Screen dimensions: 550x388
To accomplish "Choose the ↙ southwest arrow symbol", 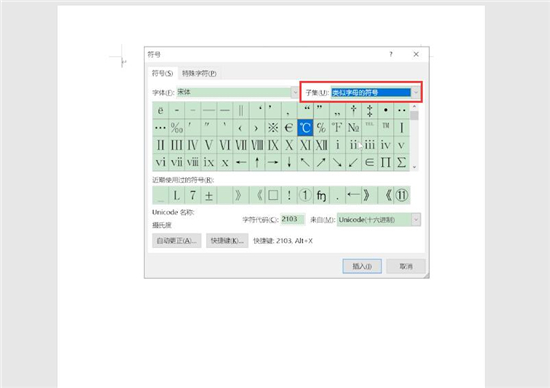I will click(353, 162).
